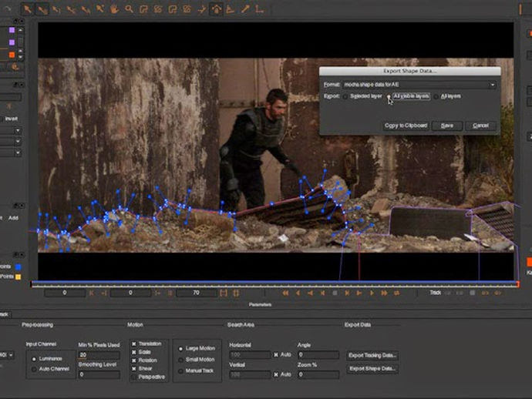Click the first purple layer color swatch

coord(12,30)
